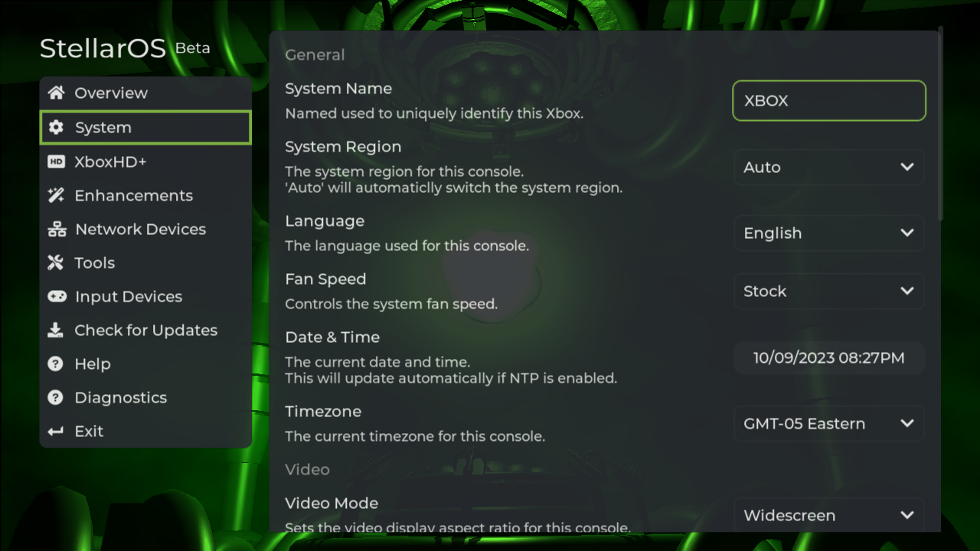Open the Timezone dropdown GMT-05 Eastern
Screen dimensions: 980x551
pos(829,424)
